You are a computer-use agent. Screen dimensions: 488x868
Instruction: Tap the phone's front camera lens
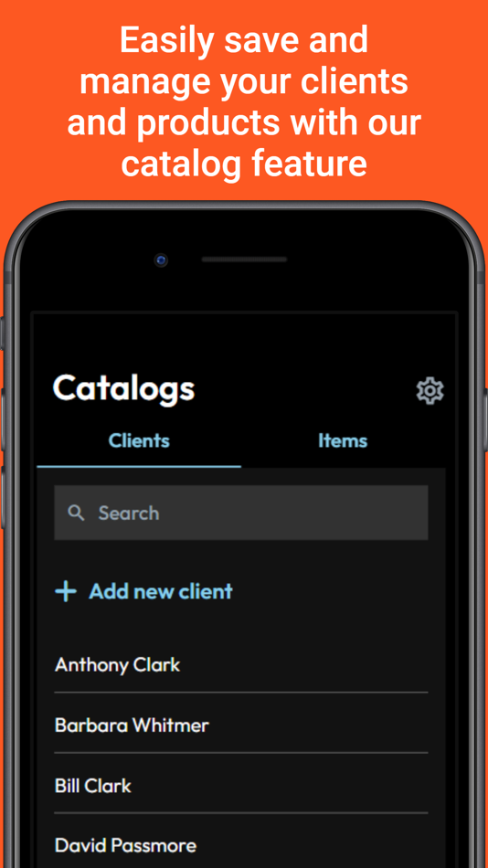coord(161,259)
